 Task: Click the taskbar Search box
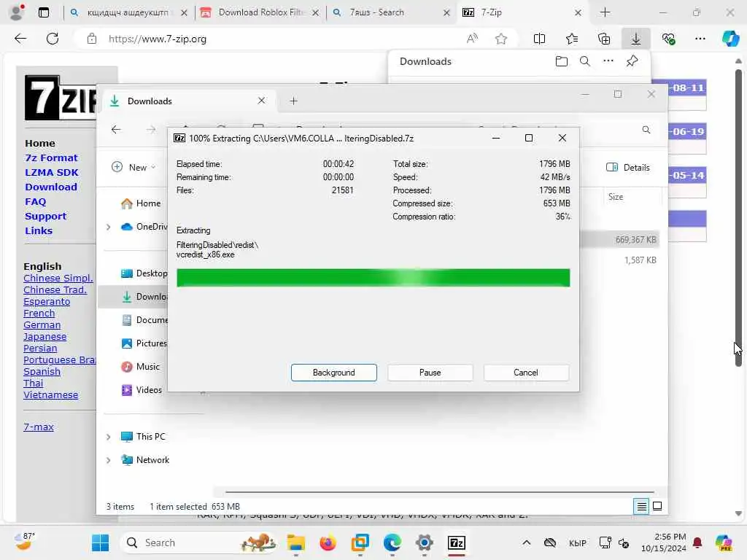200,542
